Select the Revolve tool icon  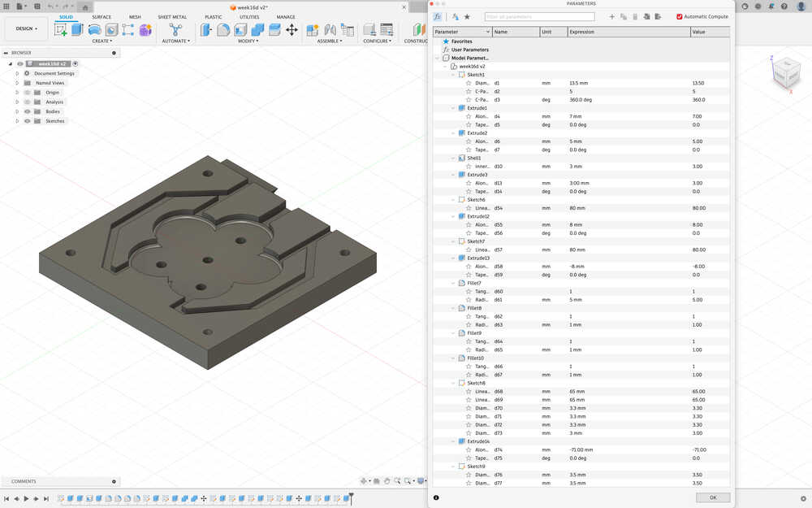[x=94, y=29]
